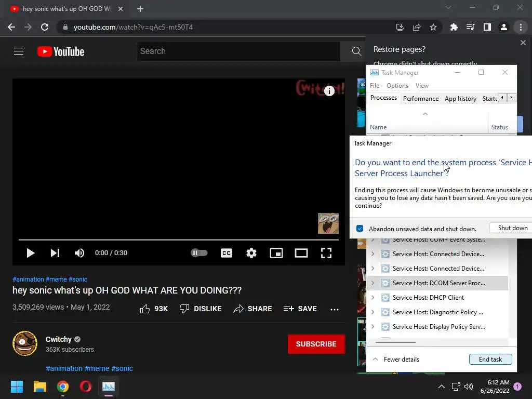Switch to theater mode icon
This screenshot has height=399, width=532.
[301, 253]
